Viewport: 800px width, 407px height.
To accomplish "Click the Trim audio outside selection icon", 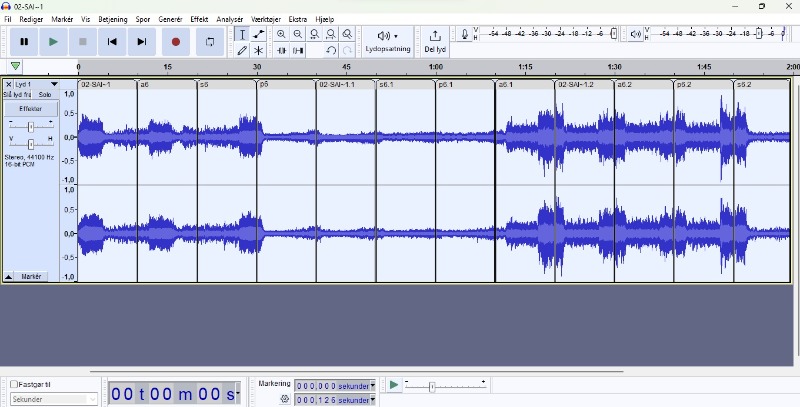I will 281,50.
